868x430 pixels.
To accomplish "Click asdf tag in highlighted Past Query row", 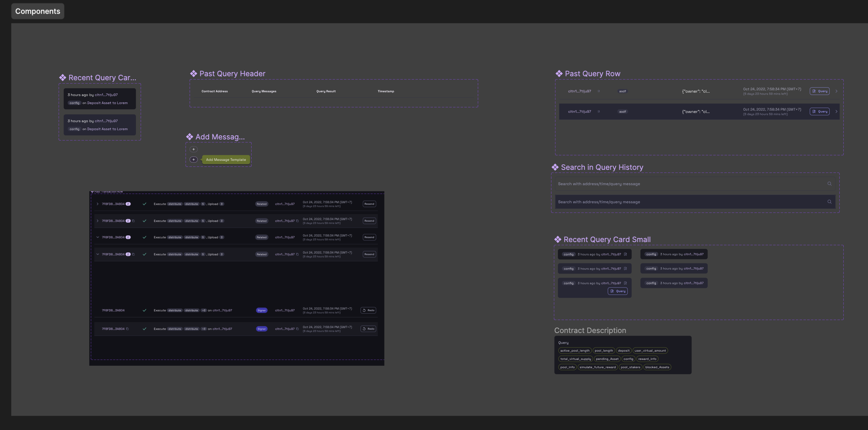I will [623, 111].
